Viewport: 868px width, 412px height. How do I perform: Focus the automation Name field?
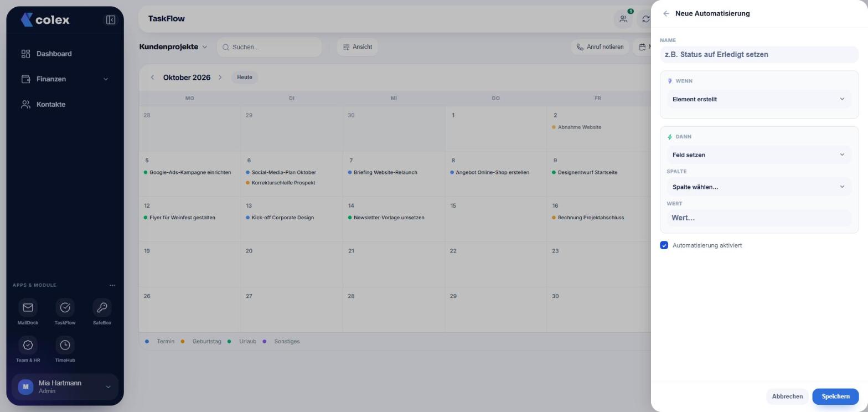pyautogui.click(x=759, y=54)
